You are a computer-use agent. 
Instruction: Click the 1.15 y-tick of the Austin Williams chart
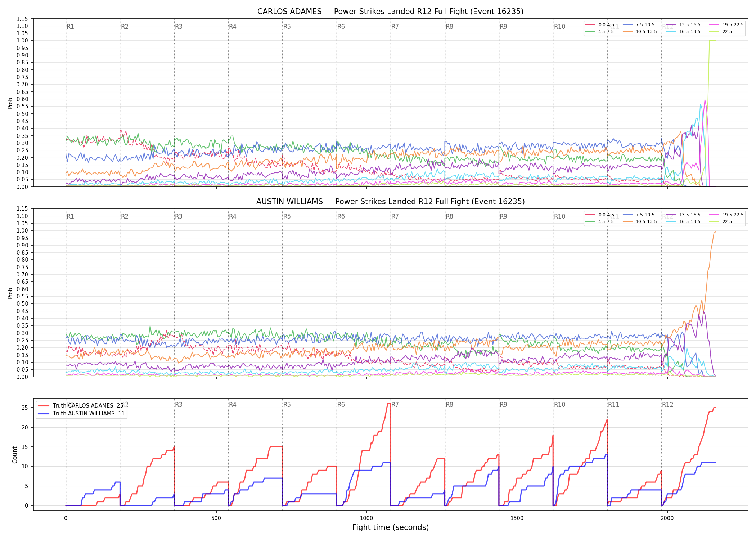pyautogui.click(x=23, y=209)
